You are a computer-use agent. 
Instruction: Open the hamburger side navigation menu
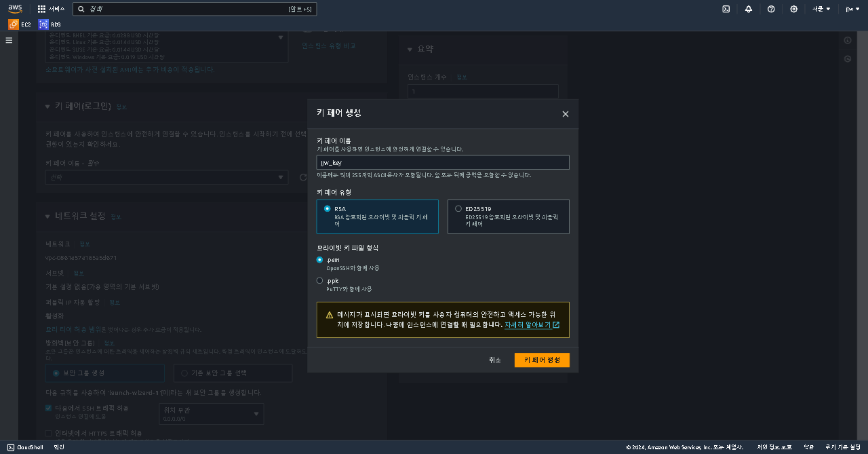pyautogui.click(x=9, y=41)
